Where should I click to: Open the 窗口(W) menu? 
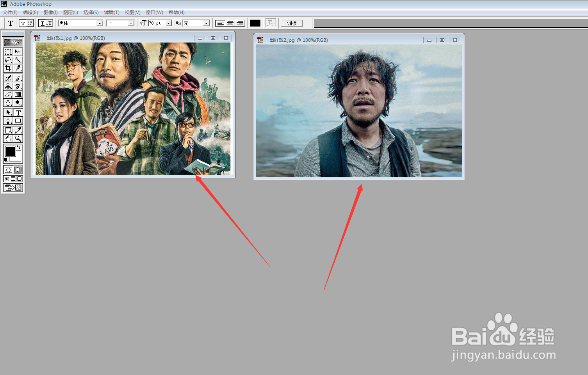click(155, 12)
